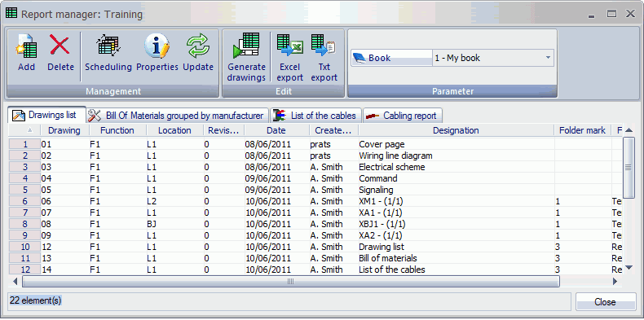The image size is (644, 320).
Task: Close window with title bar X
Action: pyautogui.click(x=630, y=14)
